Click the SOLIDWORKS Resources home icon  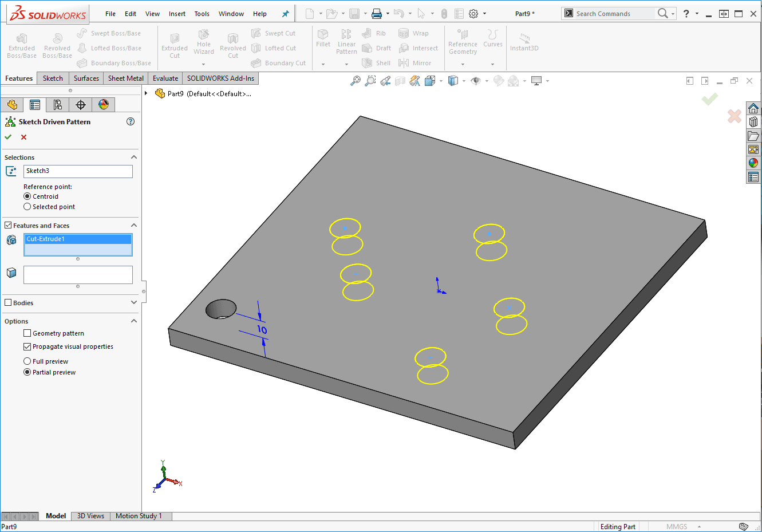coord(753,108)
